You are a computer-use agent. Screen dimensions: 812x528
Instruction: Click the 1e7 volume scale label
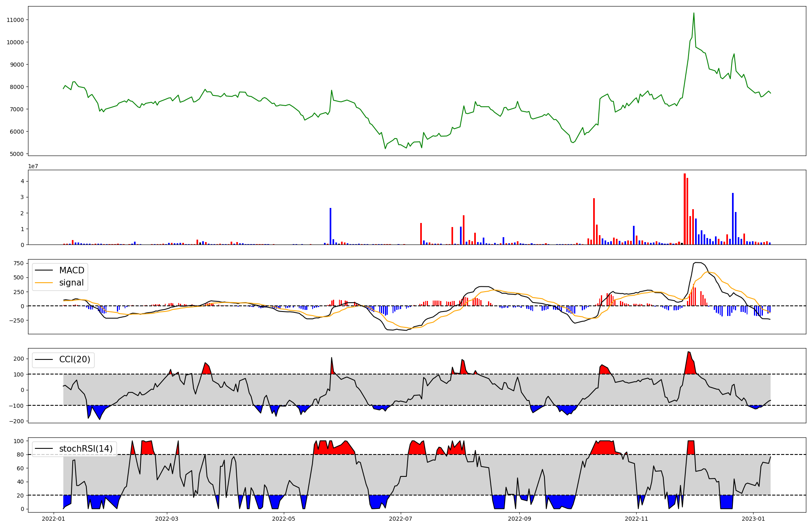pos(33,166)
